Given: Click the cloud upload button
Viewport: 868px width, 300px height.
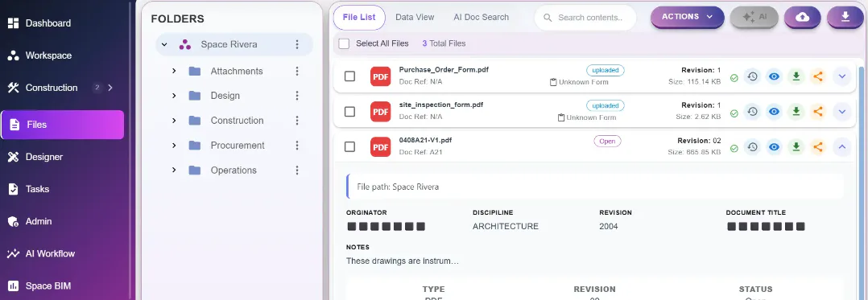Looking at the screenshot, I should pyautogui.click(x=802, y=17).
